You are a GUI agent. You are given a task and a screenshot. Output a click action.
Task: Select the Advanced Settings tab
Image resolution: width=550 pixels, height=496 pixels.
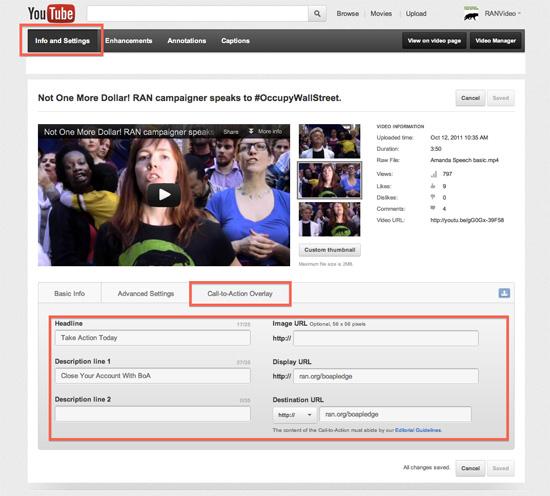[x=146, y=293]
